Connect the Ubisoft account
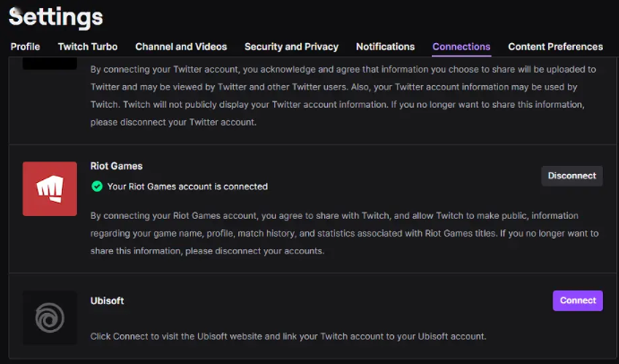Viewport: 619px width, 364px height. 577,301
